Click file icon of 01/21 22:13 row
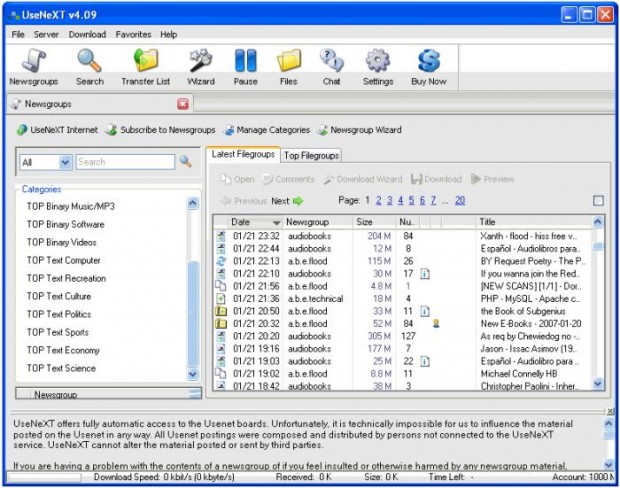 [x=221, y=261]
